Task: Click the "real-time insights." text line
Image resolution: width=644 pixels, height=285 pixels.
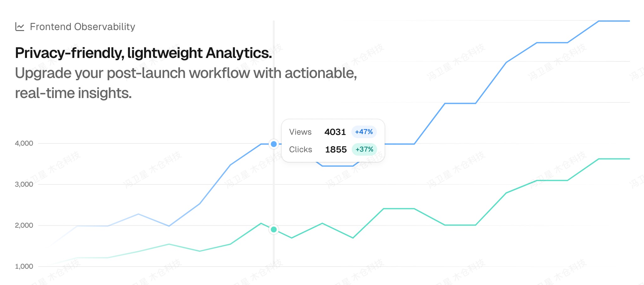Action: (x=73, y=93)
